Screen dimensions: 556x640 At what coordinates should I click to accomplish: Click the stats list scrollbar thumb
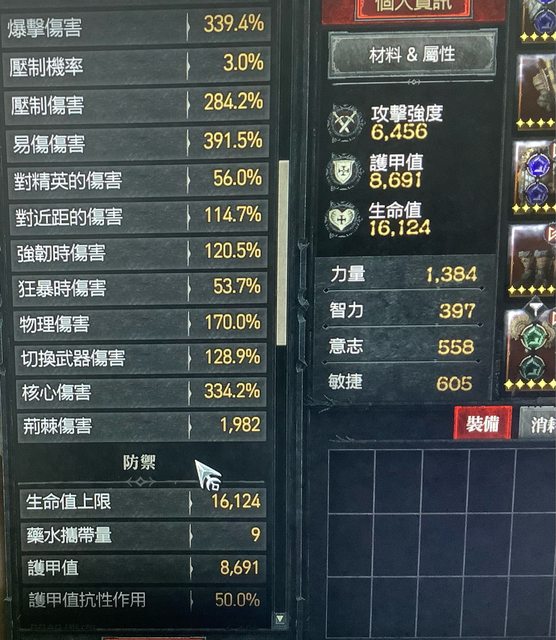[x=282, y=253]
